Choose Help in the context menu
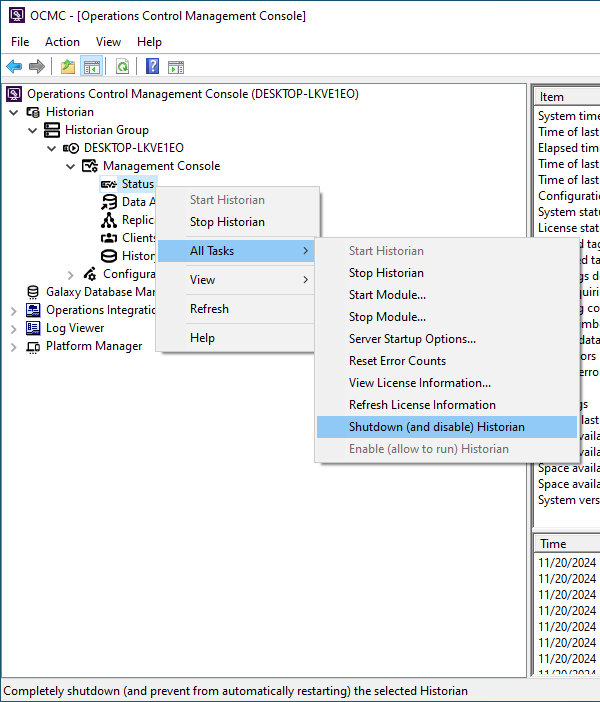 tap(236, 338)
